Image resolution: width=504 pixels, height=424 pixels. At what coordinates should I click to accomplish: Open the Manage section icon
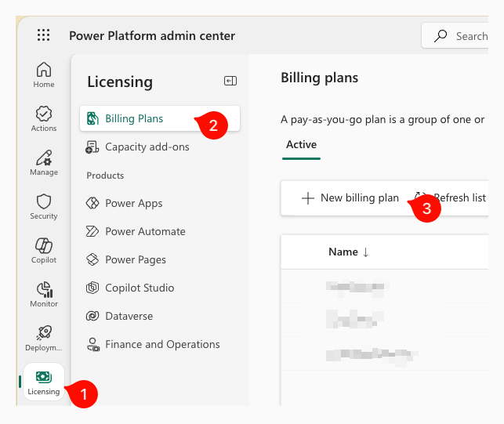(x=44, y=162)
